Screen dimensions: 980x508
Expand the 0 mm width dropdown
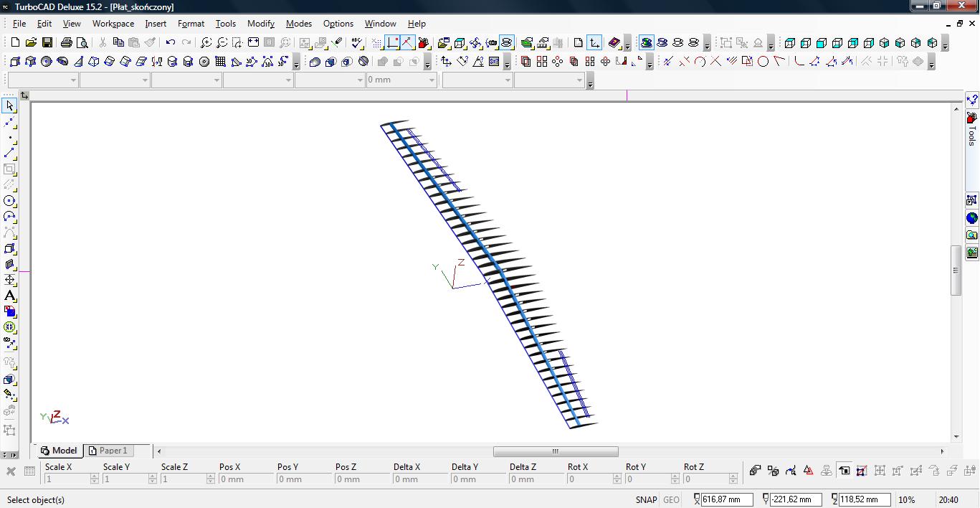[432, 80]
